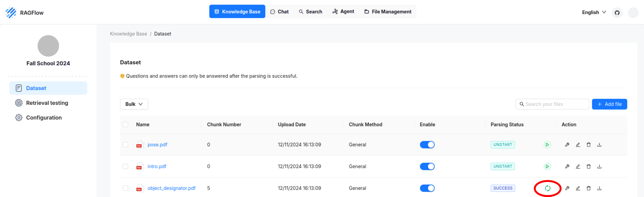The height and width of the screenshot is (197, 644).
Task: Check the intro.pdf row checkbox
Action: pos(126,166)
